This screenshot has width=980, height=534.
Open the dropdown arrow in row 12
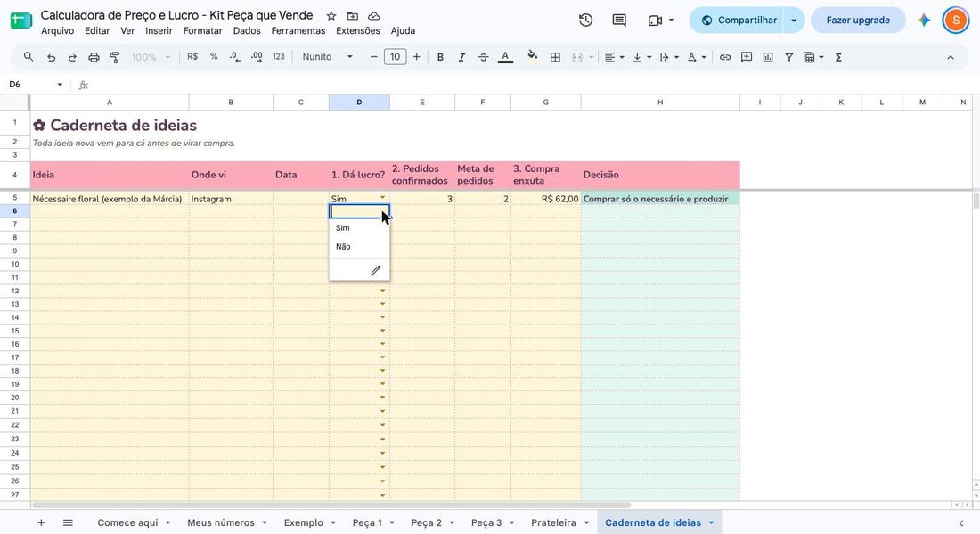click(382, 291)
